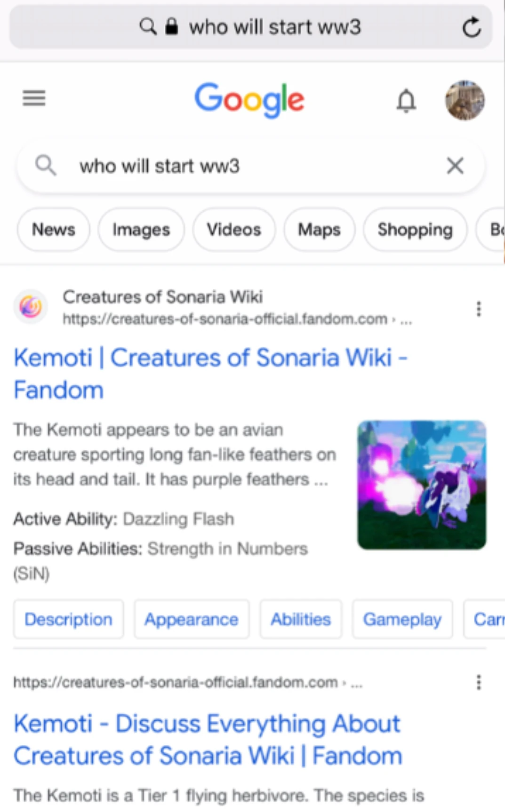Clear the search query with the X
This screenshot has height=812, width=505.
[455, 166]
